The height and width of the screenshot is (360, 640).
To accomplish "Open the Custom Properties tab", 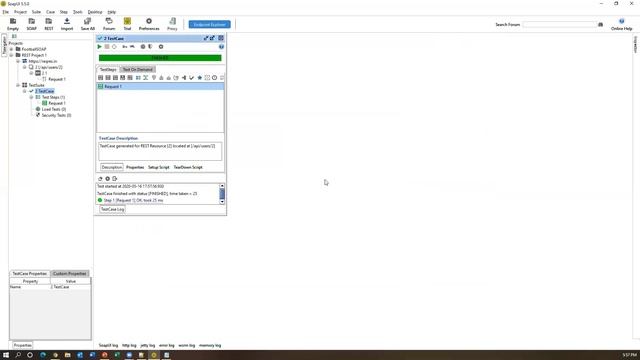I will (x=69, y=273).
